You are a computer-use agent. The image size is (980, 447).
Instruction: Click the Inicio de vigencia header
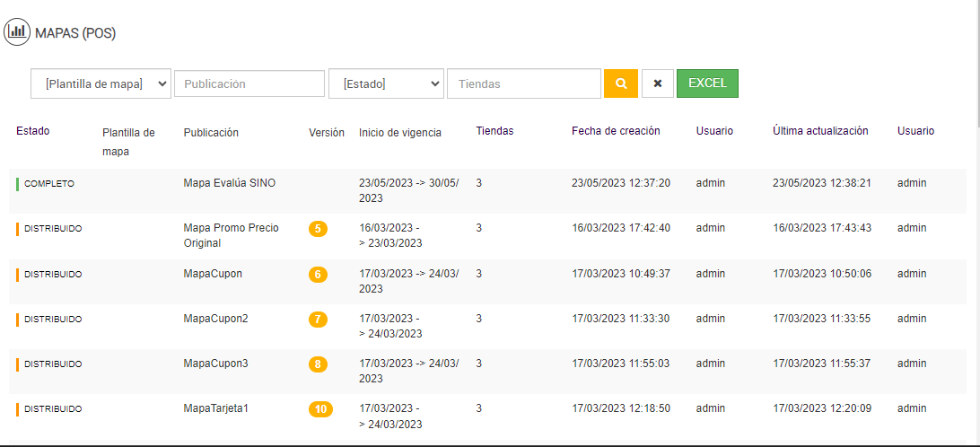click(x=400, y=133)
